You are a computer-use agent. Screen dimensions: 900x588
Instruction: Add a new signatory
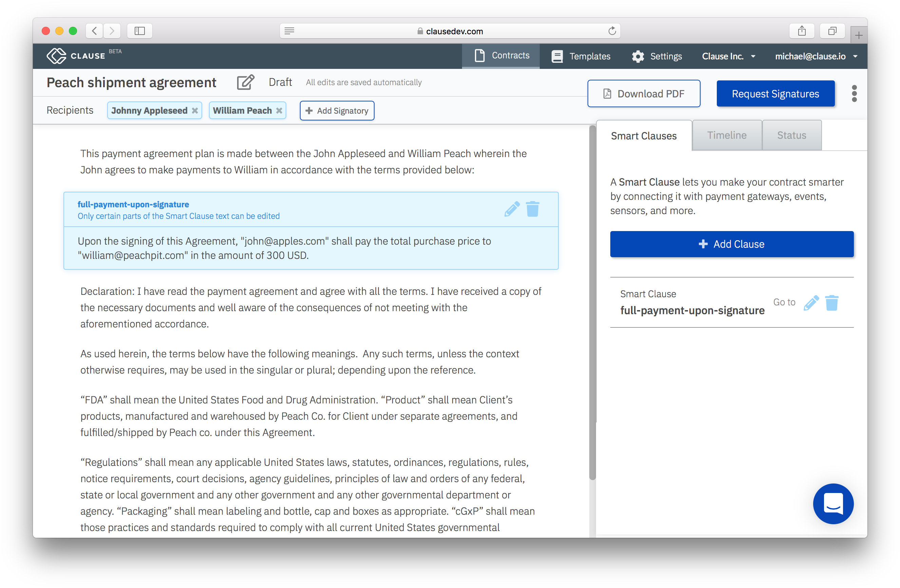click(337, 110)
